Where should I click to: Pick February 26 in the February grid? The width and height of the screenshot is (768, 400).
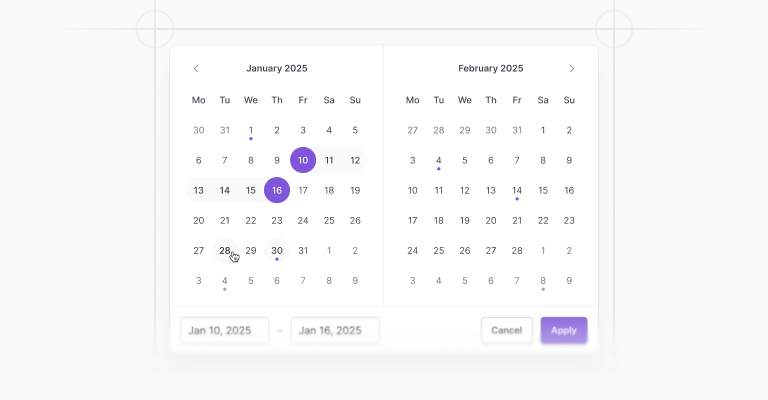tap(465, 251)
